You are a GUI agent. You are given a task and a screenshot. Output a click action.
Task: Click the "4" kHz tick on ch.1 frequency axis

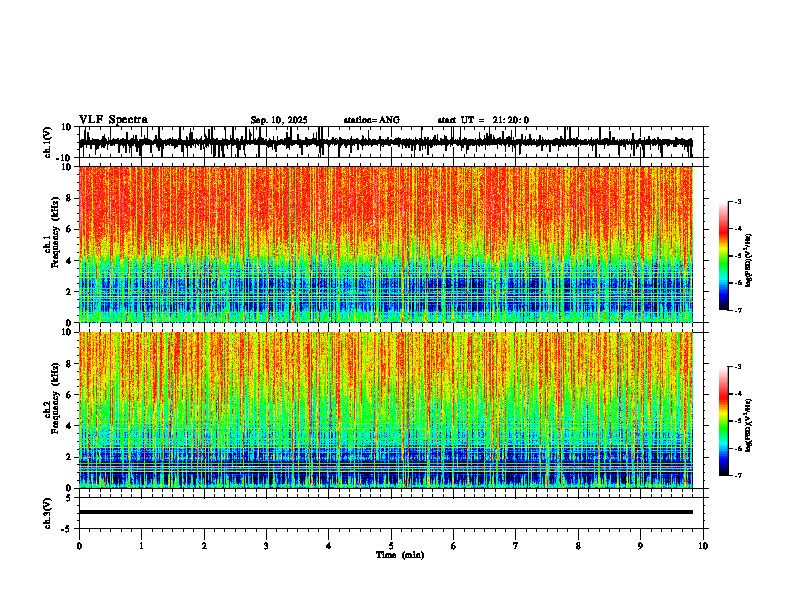coord(70,261)
